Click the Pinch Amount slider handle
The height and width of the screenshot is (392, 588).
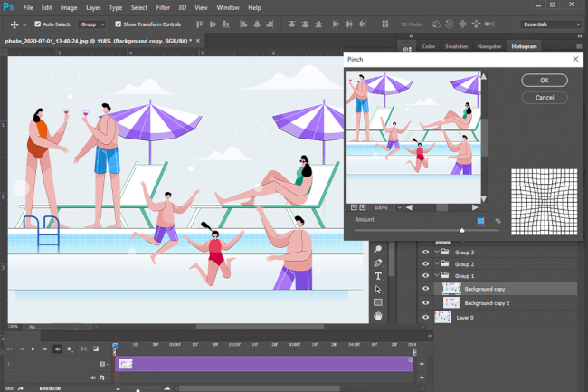(462, 230)
